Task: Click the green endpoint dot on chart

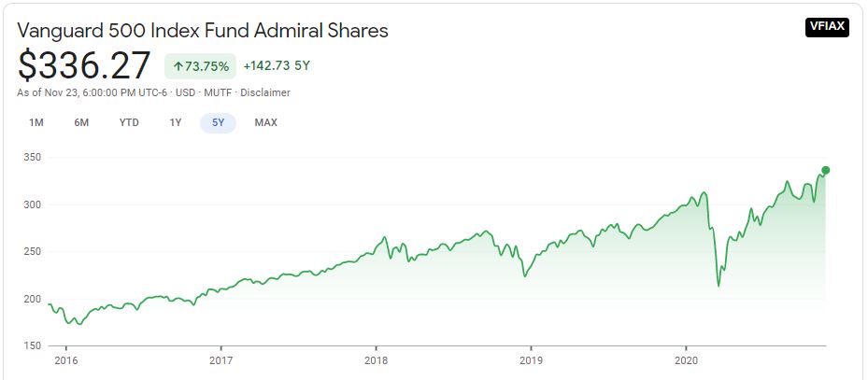Action: tap(825, 170)
